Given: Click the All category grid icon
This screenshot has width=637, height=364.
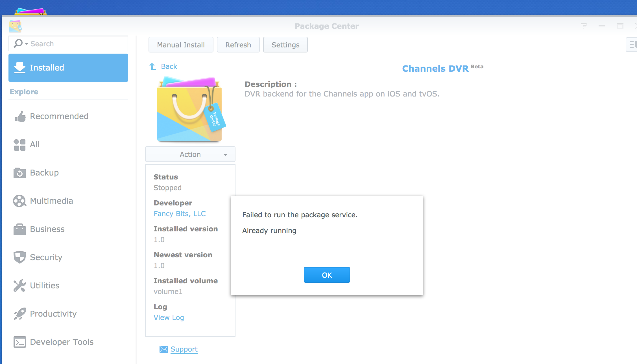Looking at the screenshot, I should (19, 144).
